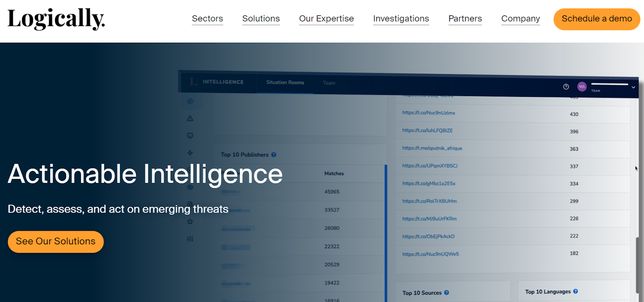Viewport: 644px width, 302px height.
Task: Open the Investigations menu
Action: pos(401,18)
